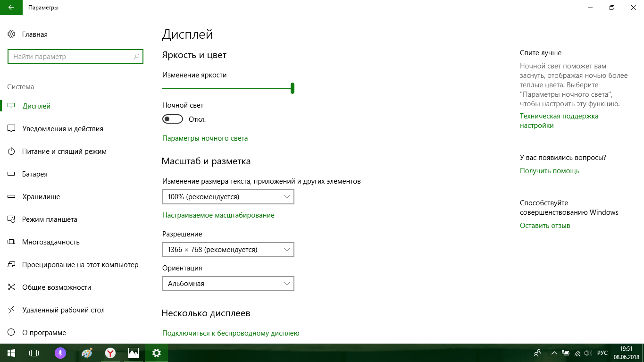Open the People icon in system tray
The height and width of the screenshot is (362, 644).
point(537,353)
